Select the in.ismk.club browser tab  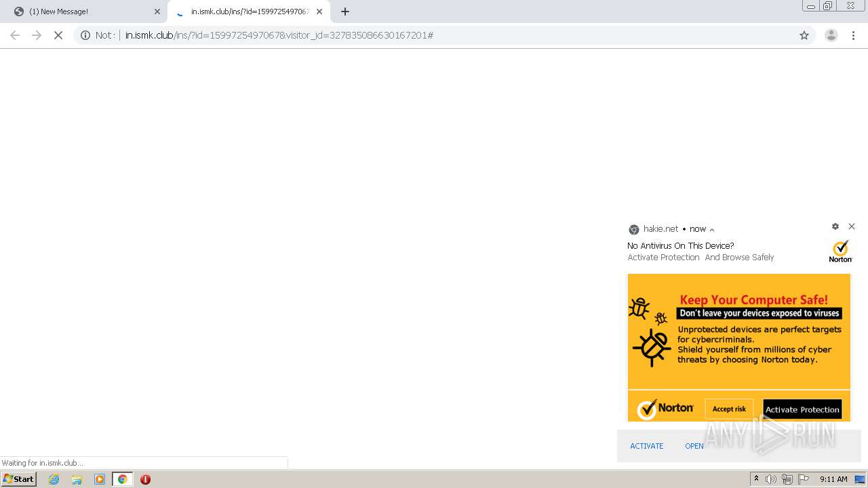248,12
